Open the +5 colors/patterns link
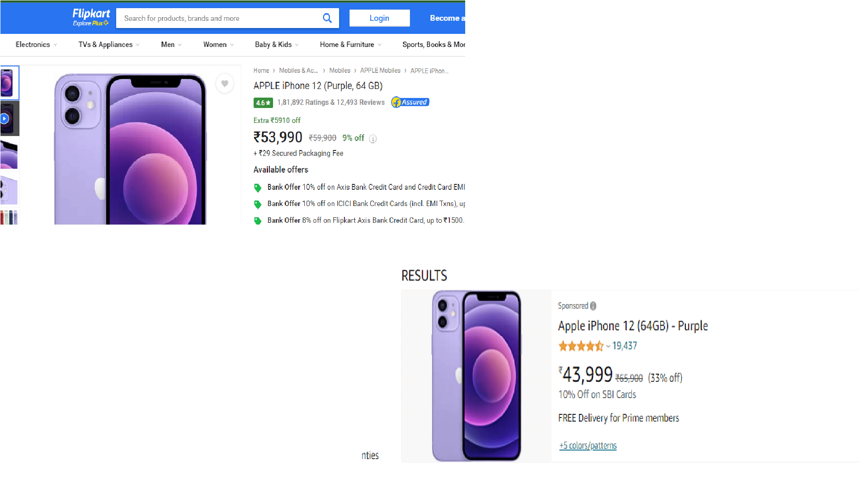The width and height of the screenshot is (868, 488). [x=588, y=445]
